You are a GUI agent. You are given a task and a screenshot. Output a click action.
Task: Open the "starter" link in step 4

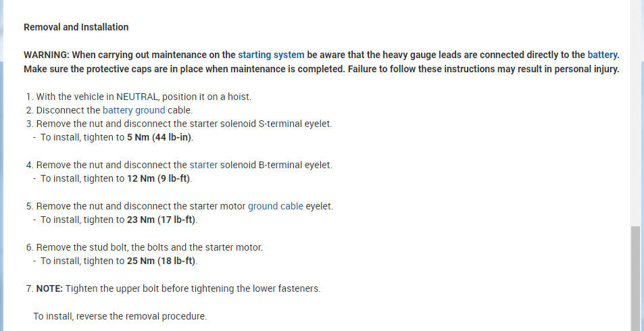tap(203, 165)
